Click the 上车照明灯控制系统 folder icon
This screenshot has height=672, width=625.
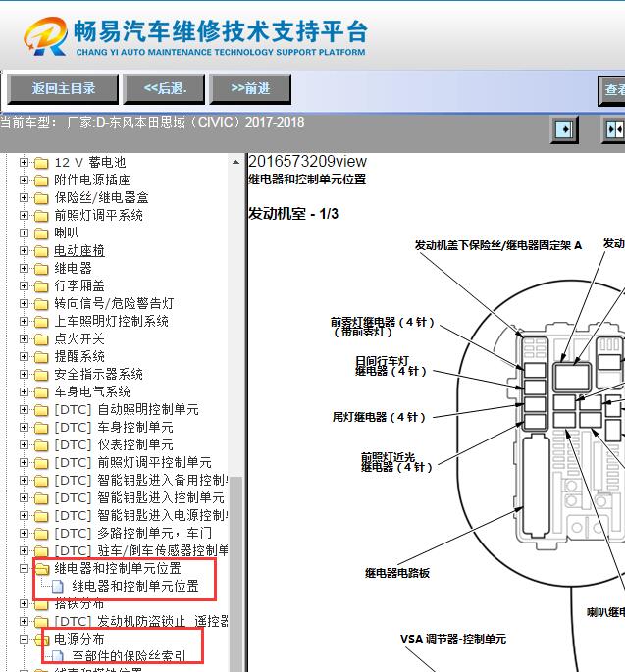41,322
